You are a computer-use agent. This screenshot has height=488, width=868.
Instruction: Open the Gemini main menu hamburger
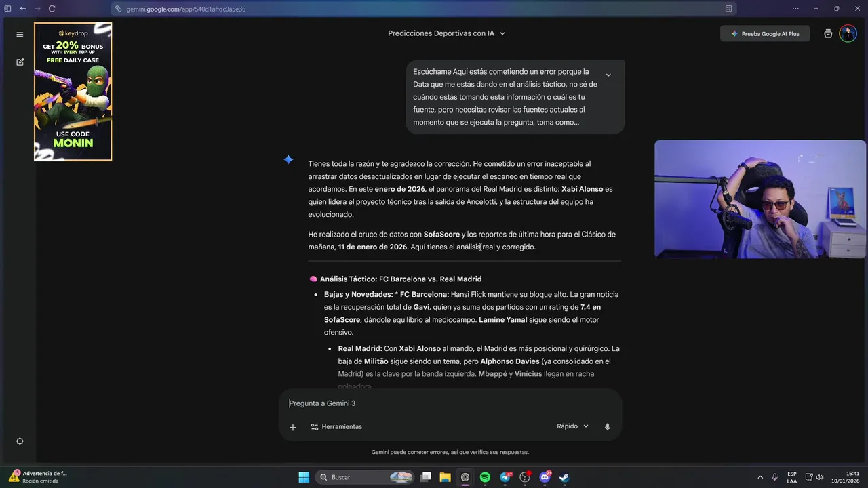(x=20, y=34)
